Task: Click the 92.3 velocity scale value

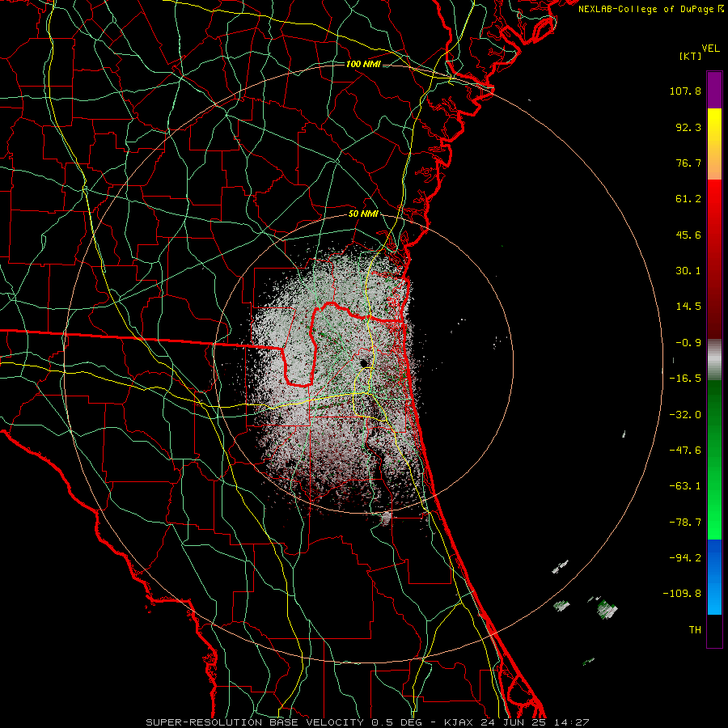Action: point(688,127)
